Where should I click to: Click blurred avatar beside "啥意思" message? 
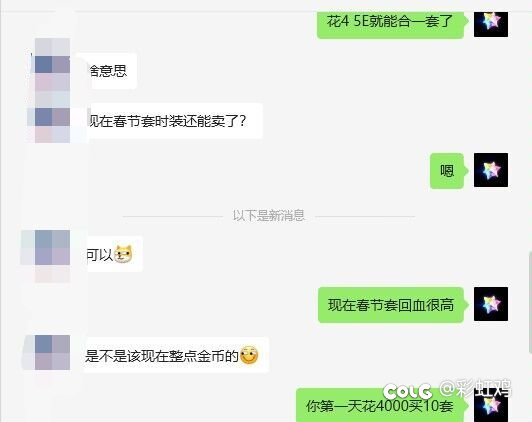[53, 64]
